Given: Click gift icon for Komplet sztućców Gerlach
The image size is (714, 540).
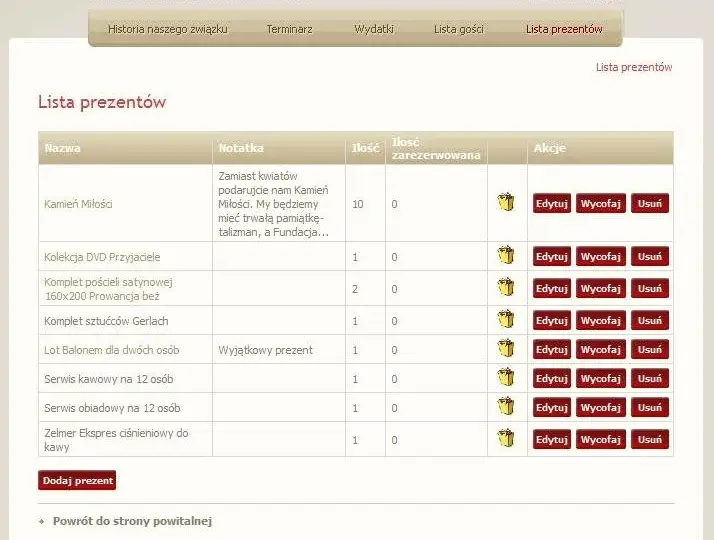Looking at the screenshot, I should (x=506, y=319).
